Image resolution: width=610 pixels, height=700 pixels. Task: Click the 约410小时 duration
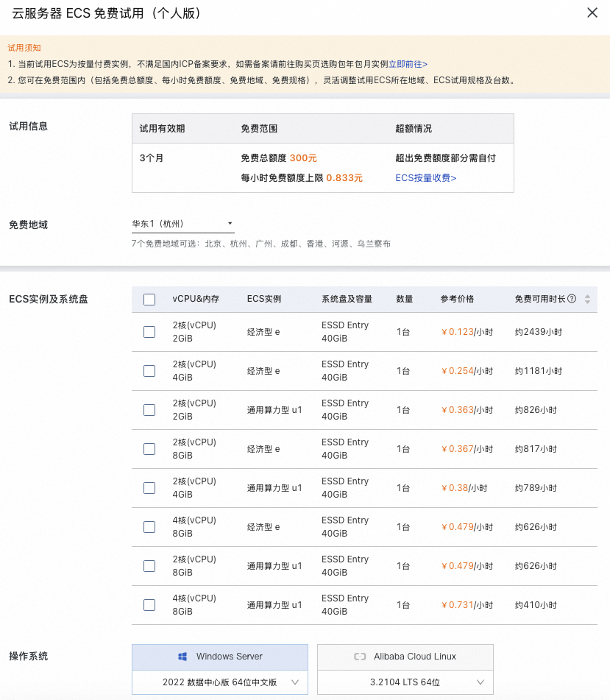coord(536,605)
